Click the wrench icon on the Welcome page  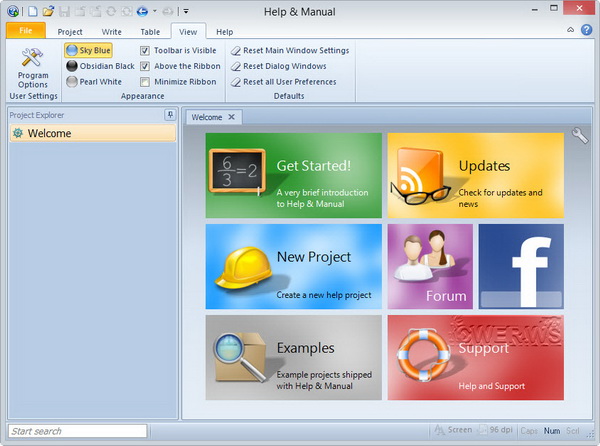579,136
